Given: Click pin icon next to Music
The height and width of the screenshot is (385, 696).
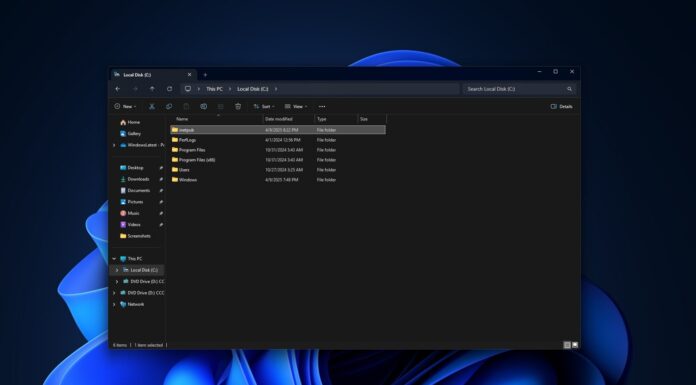Looking at the screenshot, I should click(161, 213).
